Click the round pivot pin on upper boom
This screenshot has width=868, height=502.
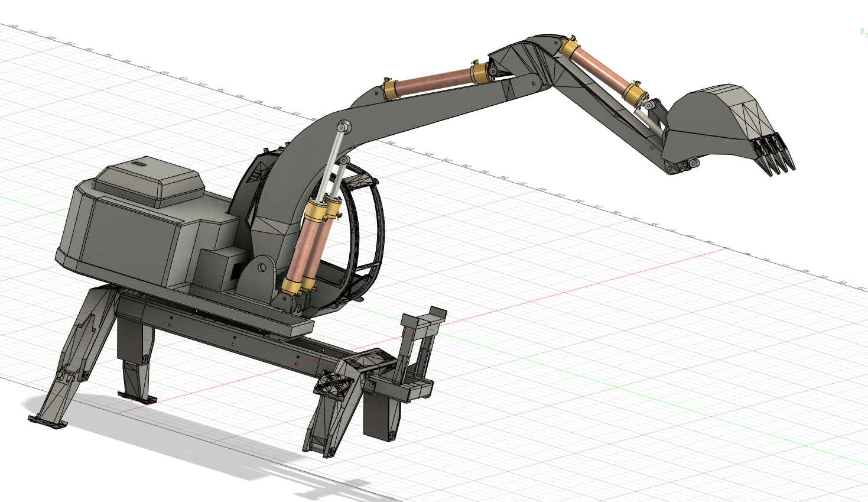coord(343,126)
